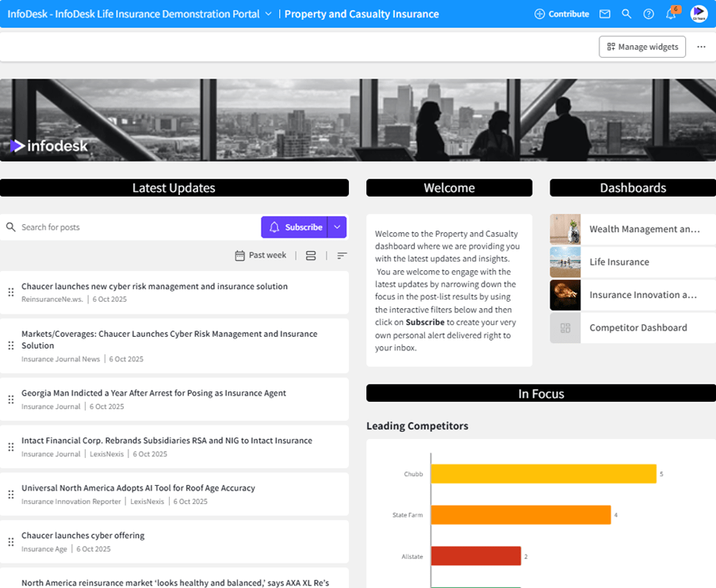Open the Subscribe button's dropdown arrow

(x=336, y=227)
